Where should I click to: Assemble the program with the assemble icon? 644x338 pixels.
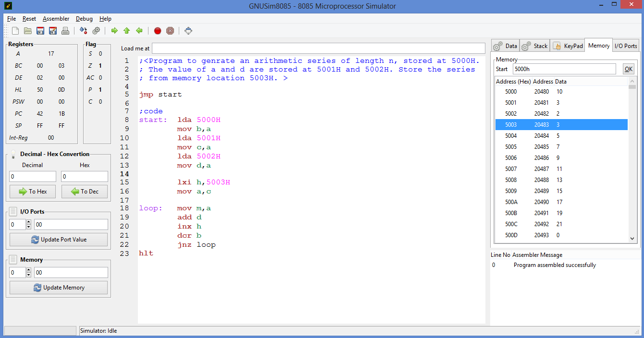point(84,31)
